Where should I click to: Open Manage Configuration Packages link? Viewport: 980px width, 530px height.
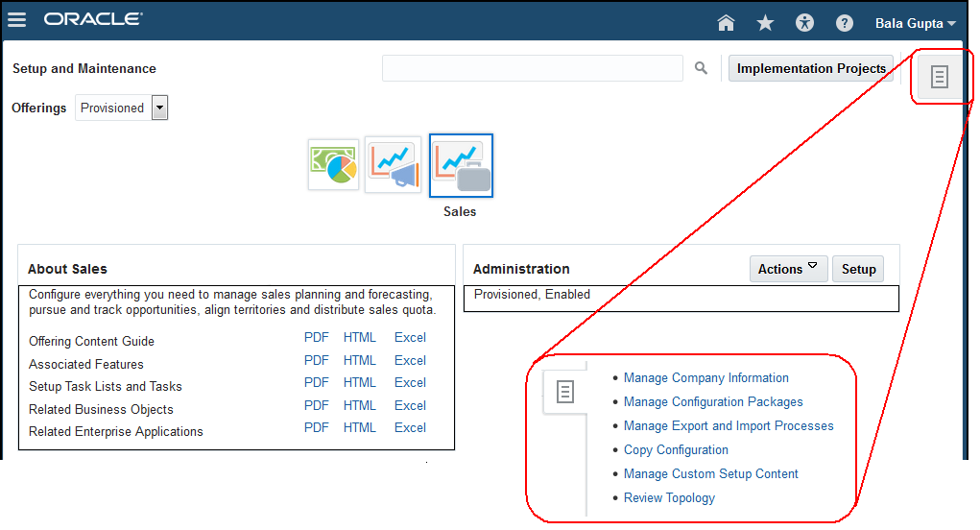click(x=713, y=402)
